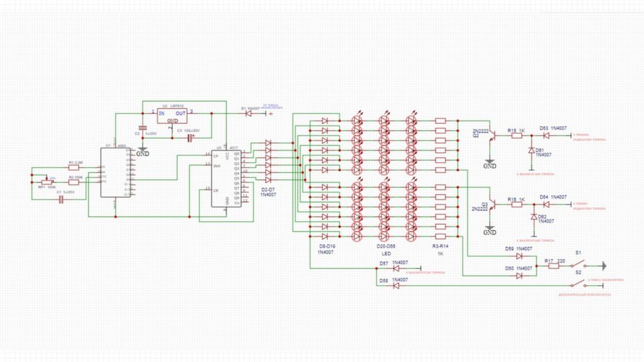Click the R16 1K resistor symbol

(x=517, y=204)
